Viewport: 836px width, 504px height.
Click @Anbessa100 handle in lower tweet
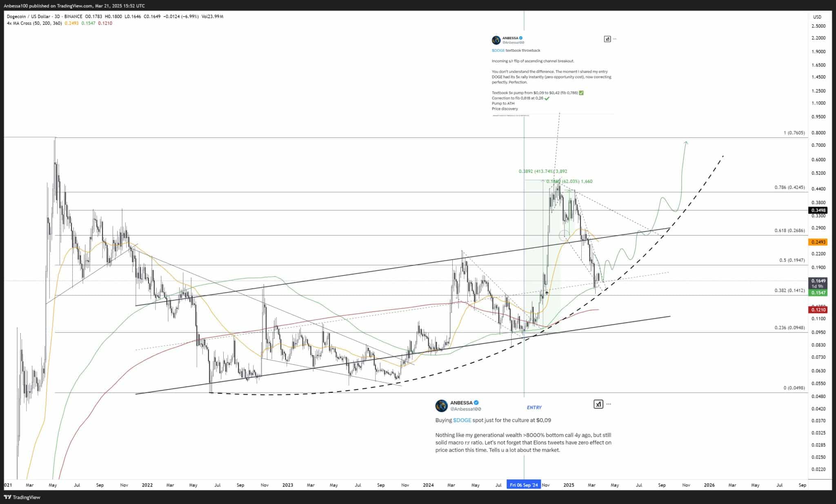(x=465, y=409)
